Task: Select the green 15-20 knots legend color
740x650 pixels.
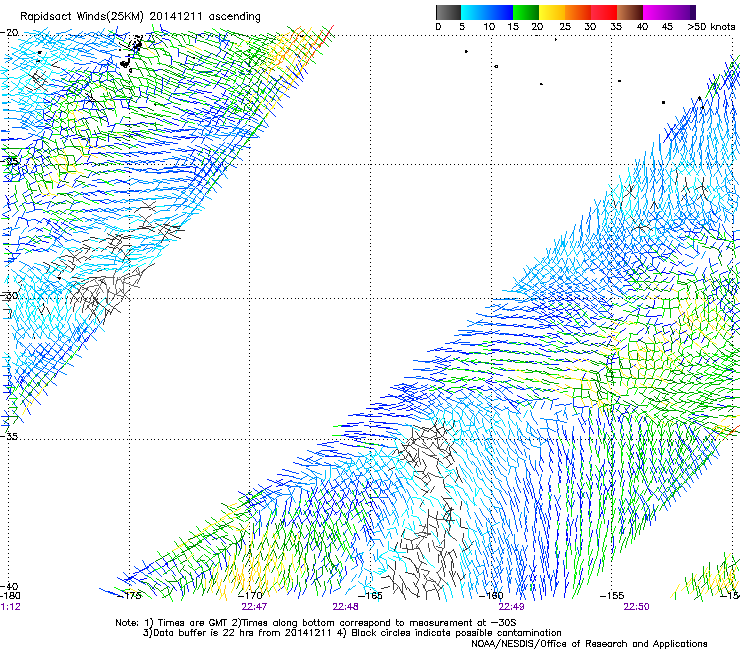Action: pos(526,12)
